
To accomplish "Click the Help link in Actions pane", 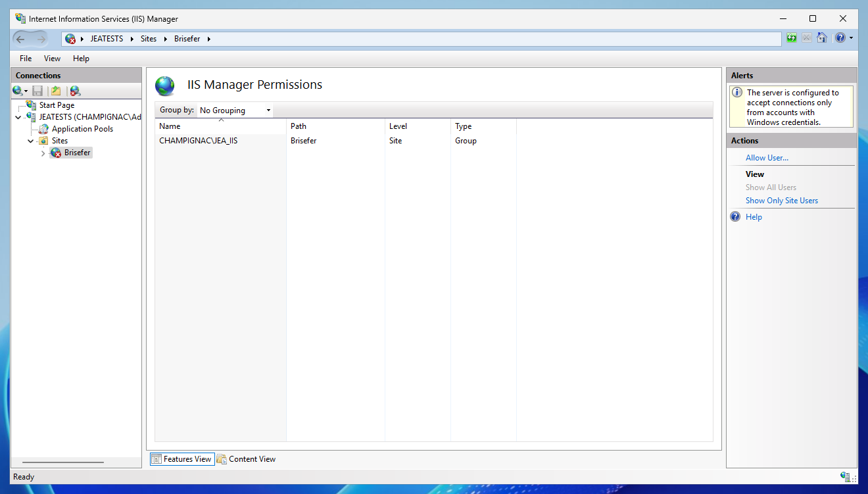I will click(x=754, y=217).
